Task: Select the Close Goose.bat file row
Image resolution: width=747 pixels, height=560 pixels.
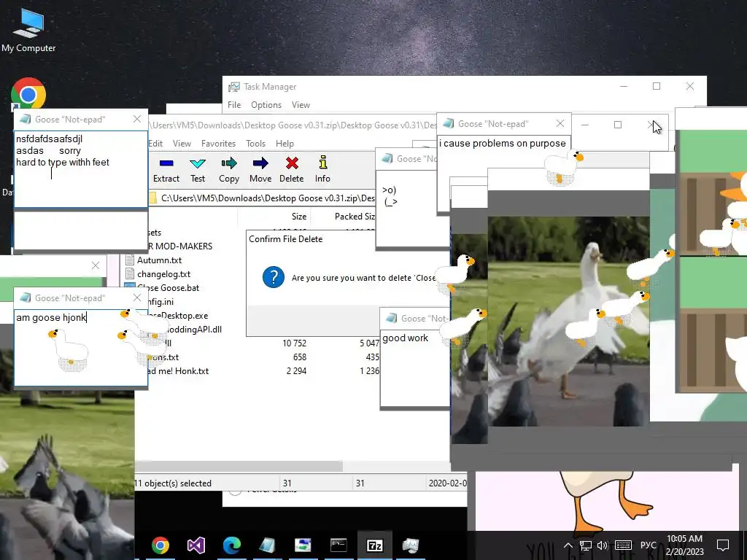Action: point(162,287)
